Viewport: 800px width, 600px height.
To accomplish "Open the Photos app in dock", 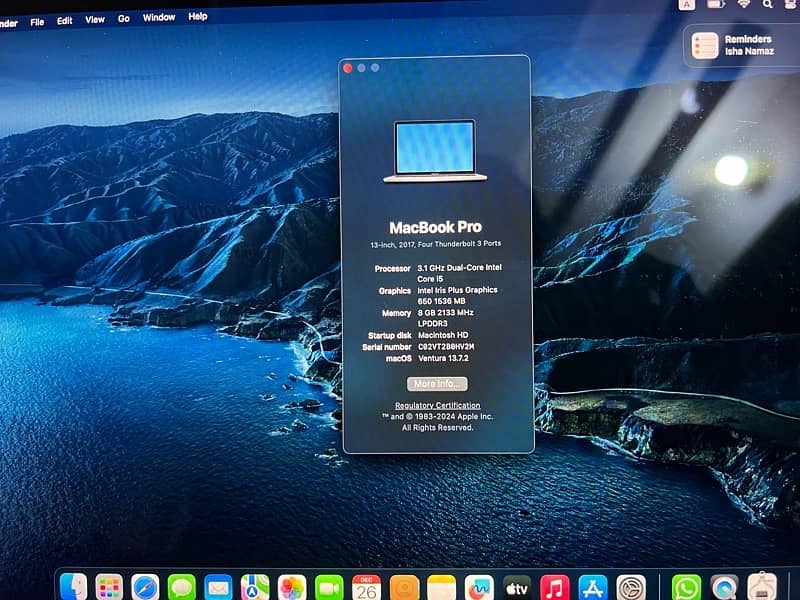I will (x=292, y=587).
